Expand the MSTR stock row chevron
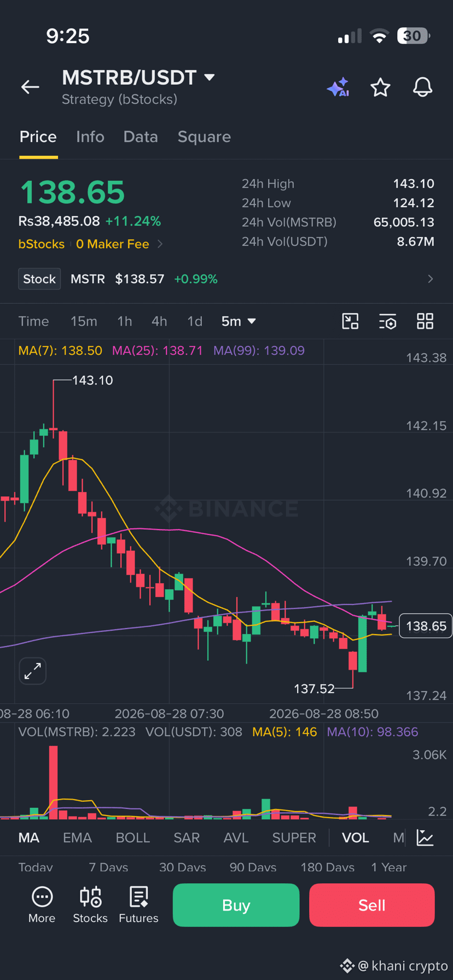 431,279
